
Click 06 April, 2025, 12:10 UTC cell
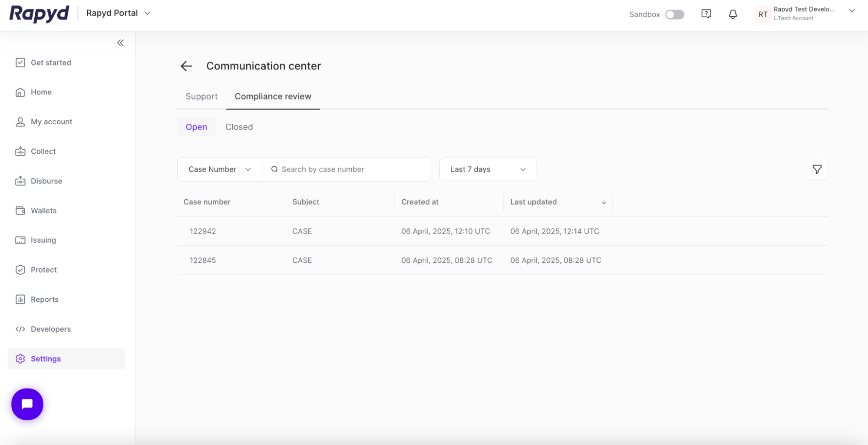coord(446,231)
